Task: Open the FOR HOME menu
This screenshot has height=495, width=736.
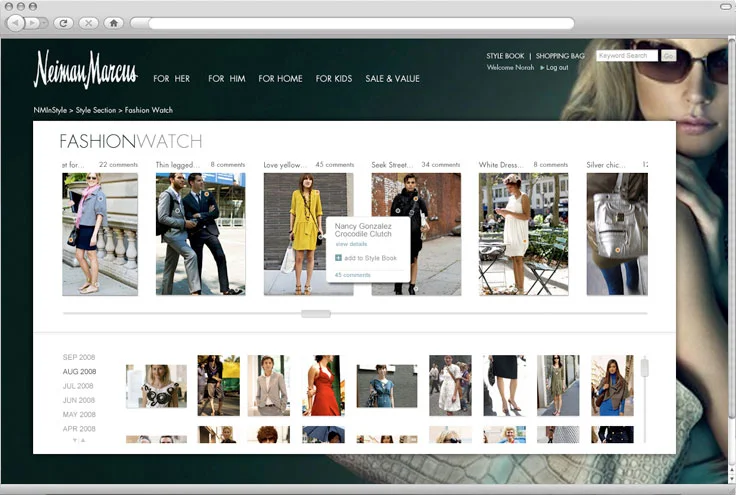Action: tap(280, 79)
